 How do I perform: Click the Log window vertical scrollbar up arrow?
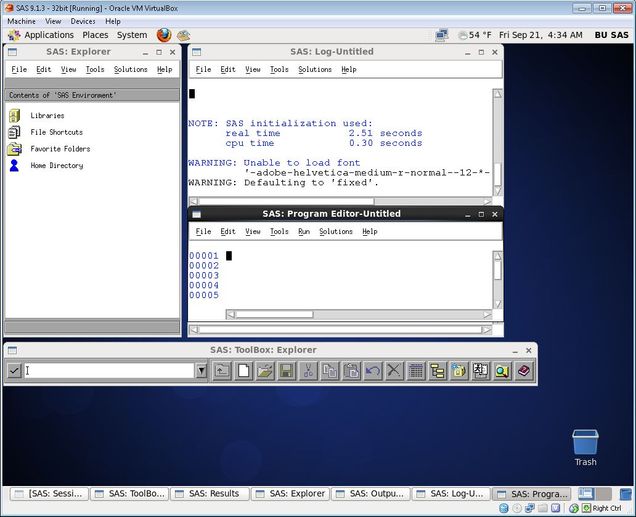tap(497, 94)
